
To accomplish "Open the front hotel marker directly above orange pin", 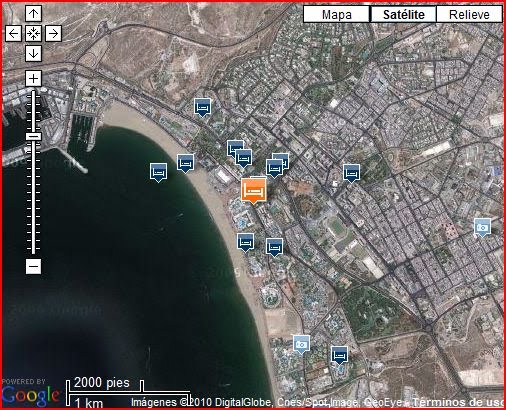I will tap(243, 158).
